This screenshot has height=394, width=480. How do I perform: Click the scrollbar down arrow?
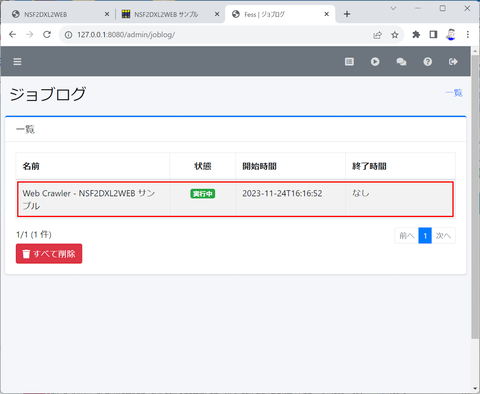tap(475, 389)
